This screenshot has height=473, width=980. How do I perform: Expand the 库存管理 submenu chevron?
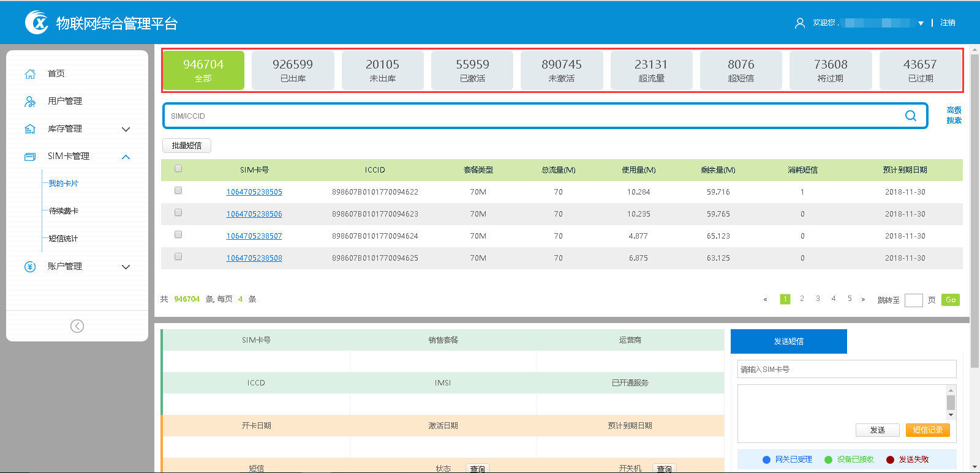pos(126,129)
